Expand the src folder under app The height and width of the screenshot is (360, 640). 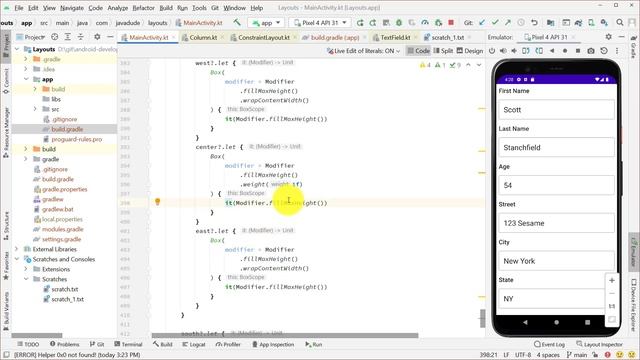pos(35,109)
